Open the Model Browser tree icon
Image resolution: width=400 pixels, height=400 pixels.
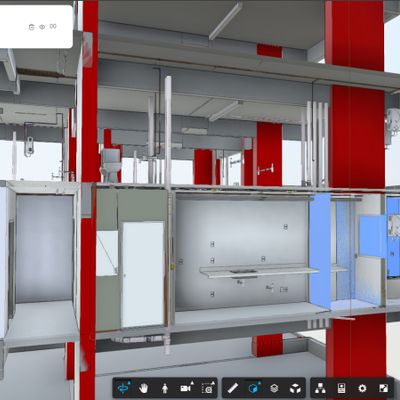[320, 388]
